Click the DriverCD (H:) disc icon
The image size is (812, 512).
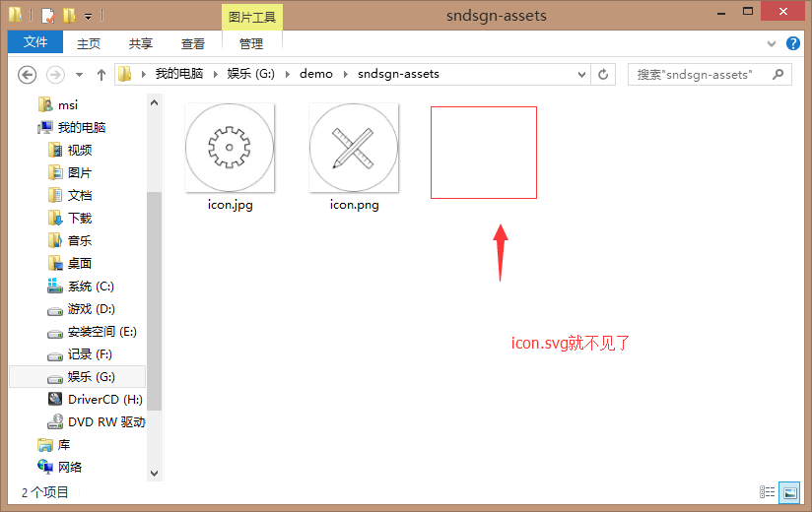55,399
